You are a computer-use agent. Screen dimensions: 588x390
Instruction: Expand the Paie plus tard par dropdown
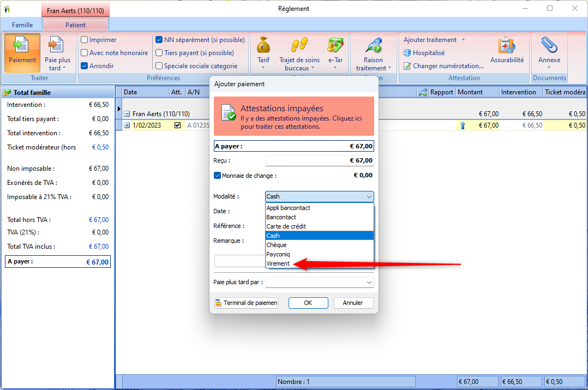tap(369, 283)
